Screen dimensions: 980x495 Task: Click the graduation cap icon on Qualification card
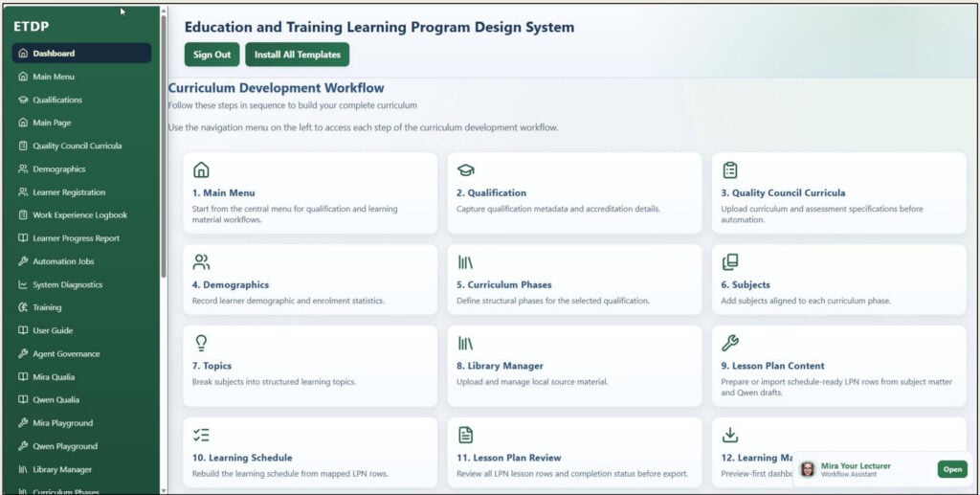coord(466,170)
